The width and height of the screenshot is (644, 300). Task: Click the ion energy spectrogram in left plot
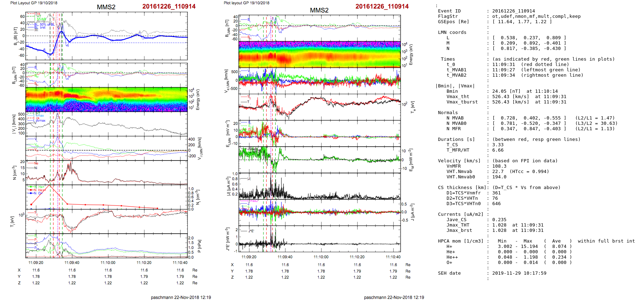pyautogui.click(x=106, y=100)
